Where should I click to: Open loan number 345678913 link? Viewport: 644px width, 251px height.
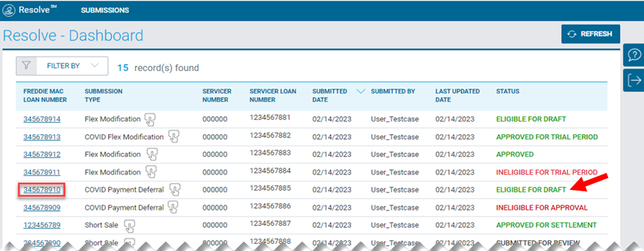click(x=42, y=137)
